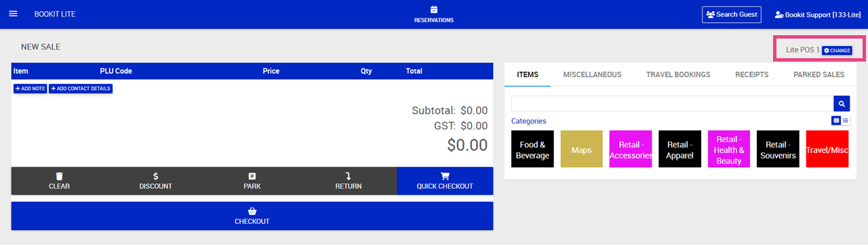Switch categories to grid view
The height and width of the screenshot is (245, 868).
coord(836,120)
